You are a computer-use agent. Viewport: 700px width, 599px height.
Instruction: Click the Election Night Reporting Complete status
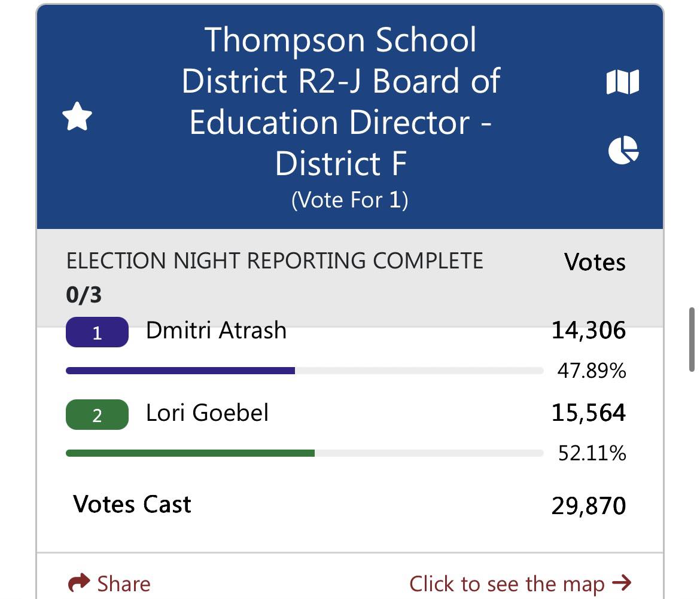coord(275,261)
